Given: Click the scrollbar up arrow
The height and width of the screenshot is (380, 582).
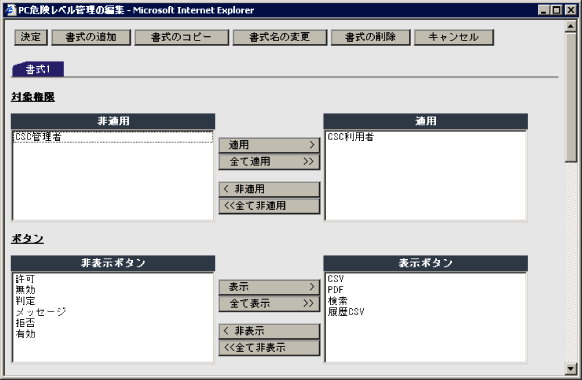Looking at the screenshot, I should 570,26.
